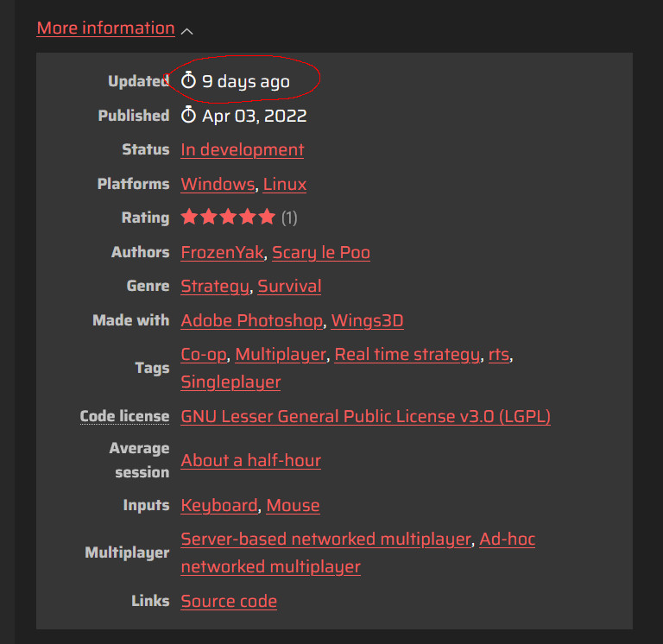Select the Windows platform link
This screenshot has width=663, height=644.
(x=218, y=184)
